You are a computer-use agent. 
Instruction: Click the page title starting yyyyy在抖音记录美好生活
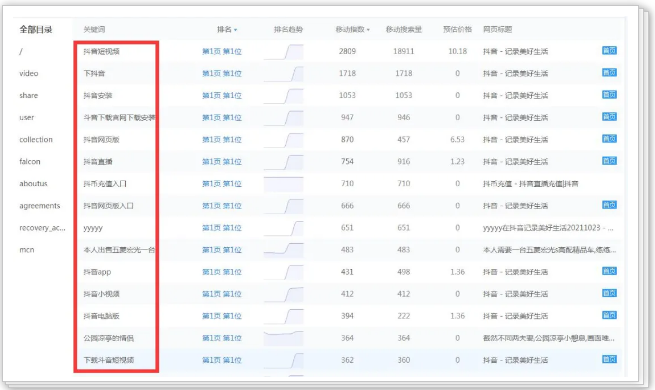(548, 228)
